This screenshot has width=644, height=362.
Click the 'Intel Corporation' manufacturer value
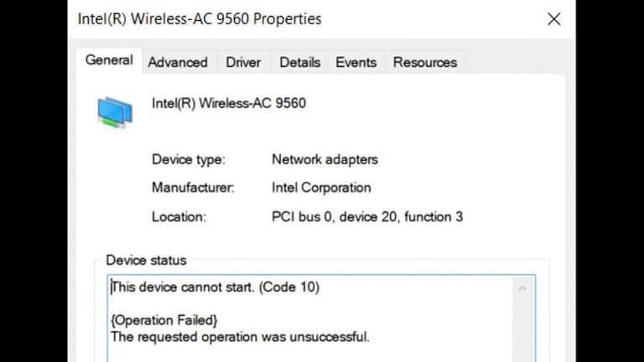pos(322,188)
